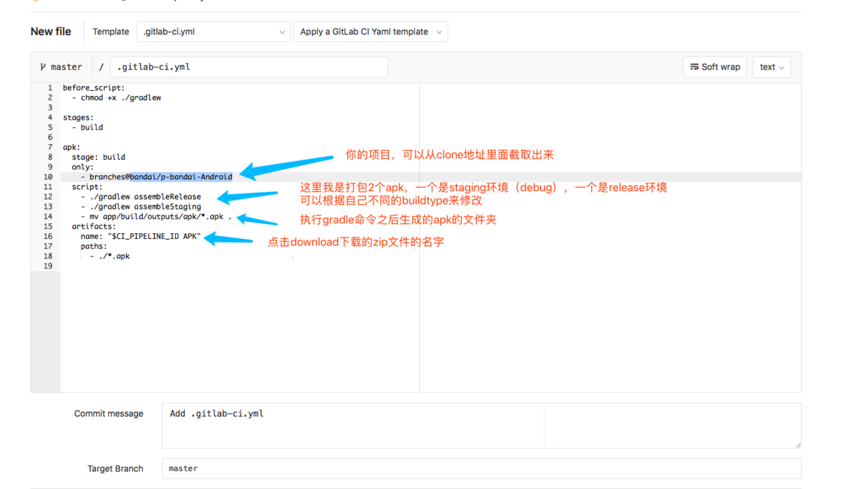Click the Target Branch field showing master

pos(482,468)
